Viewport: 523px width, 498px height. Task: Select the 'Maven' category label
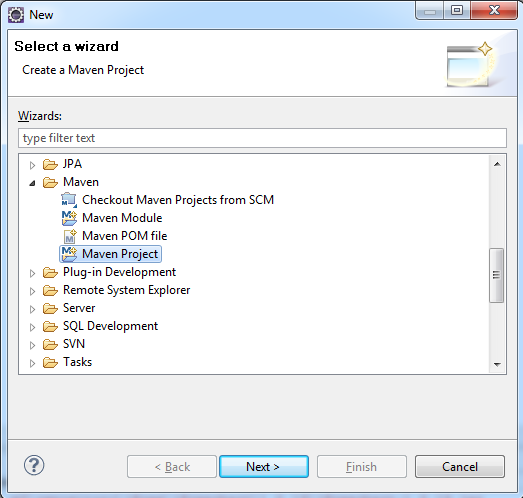pyautogui.click(x=81, y=182)
